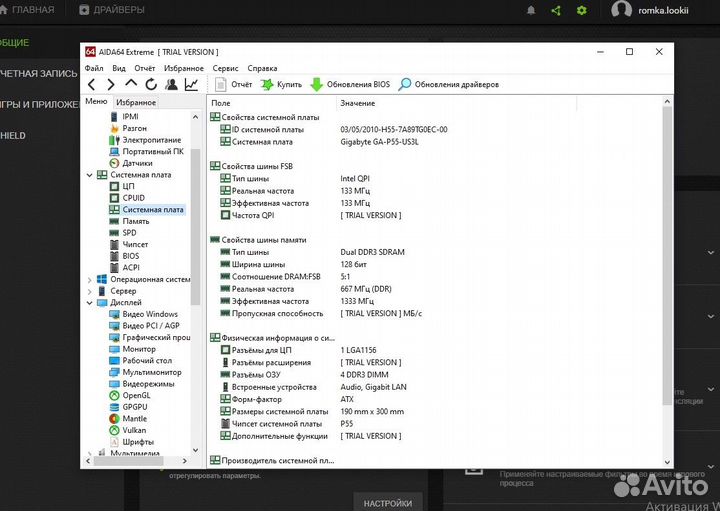Select the OpenGL tree item
This screenshot has height=511, width=720.
(x=135, y=395)
